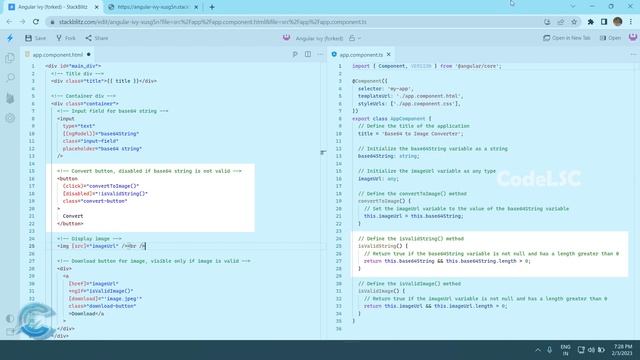Click the this.imageUrl = this.base64String line
Viewport: 640px width, 360px height.
tap(413, 216)
